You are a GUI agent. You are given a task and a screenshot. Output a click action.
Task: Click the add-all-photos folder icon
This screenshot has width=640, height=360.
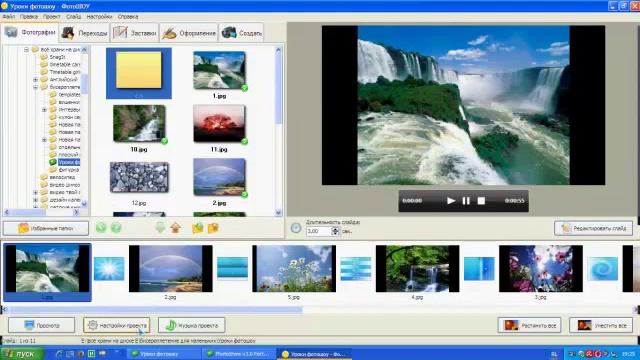198,228
